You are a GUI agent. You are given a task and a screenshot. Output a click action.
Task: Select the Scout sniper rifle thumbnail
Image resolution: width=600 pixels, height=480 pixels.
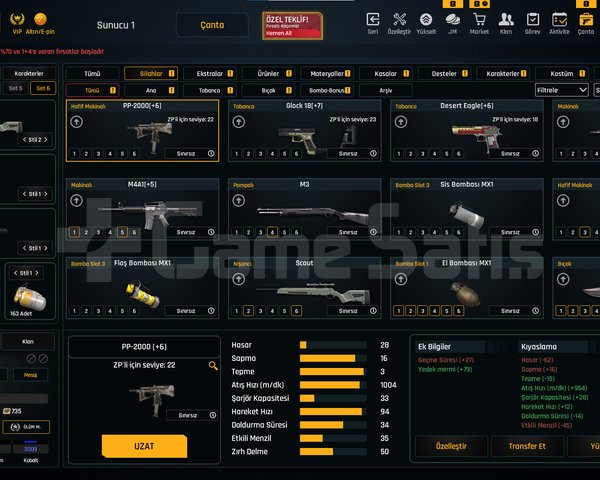(314, 293)
